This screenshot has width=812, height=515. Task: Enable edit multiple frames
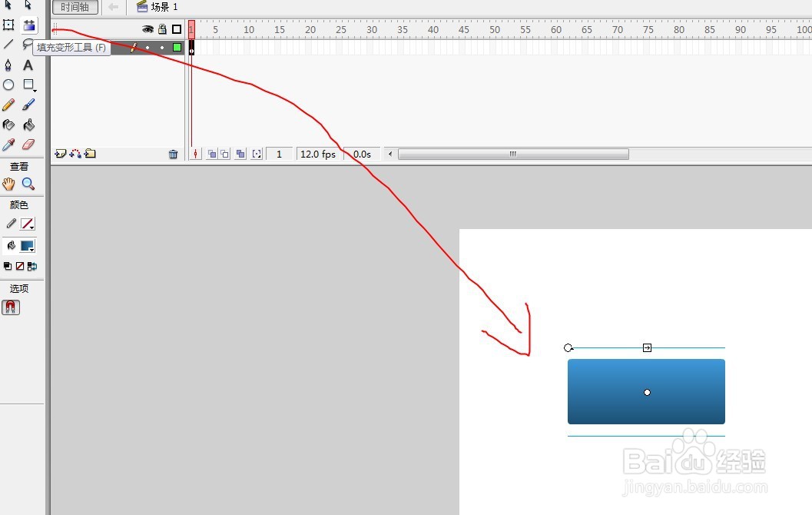[240, 154]
